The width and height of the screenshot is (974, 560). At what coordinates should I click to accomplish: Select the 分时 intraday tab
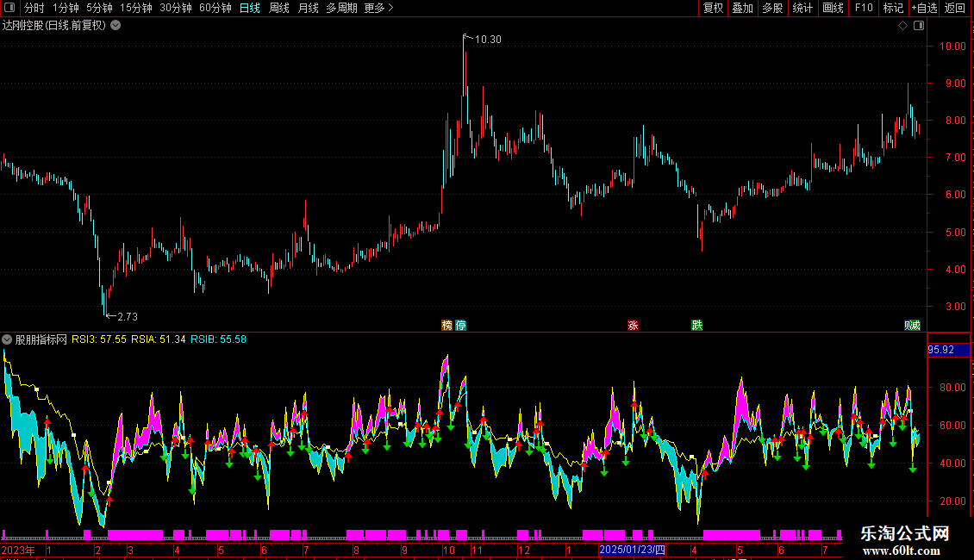(x=34, y=8)
